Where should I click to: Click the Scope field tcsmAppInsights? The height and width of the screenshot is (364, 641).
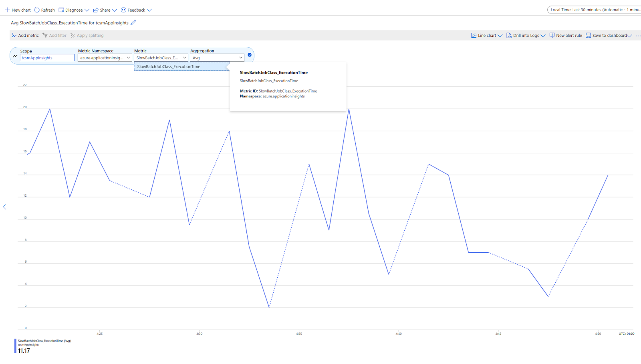47,58
